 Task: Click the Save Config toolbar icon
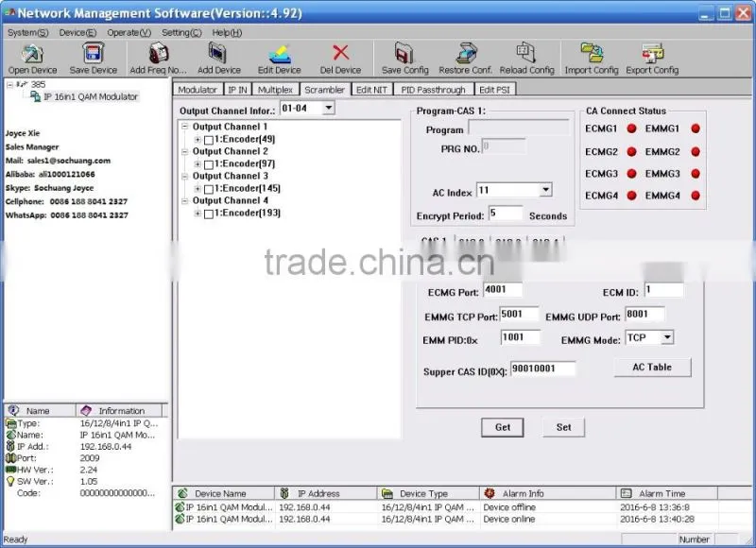(x=404, y=53)
